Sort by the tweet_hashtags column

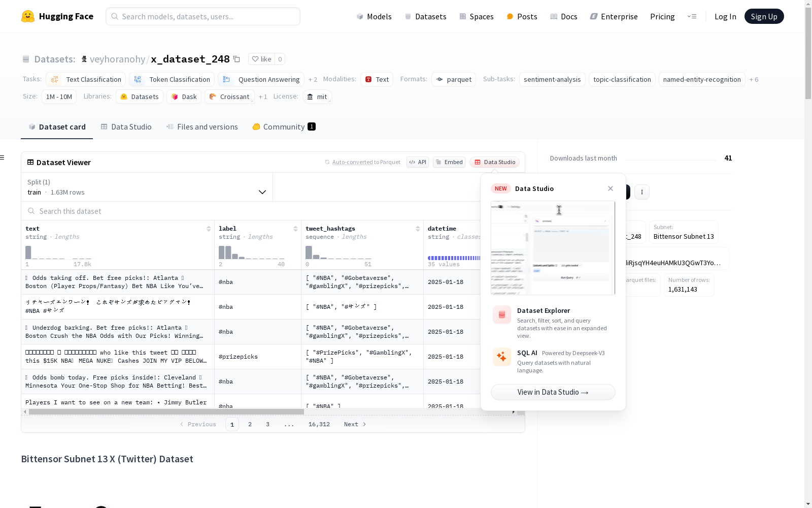[x=418, y=229]
